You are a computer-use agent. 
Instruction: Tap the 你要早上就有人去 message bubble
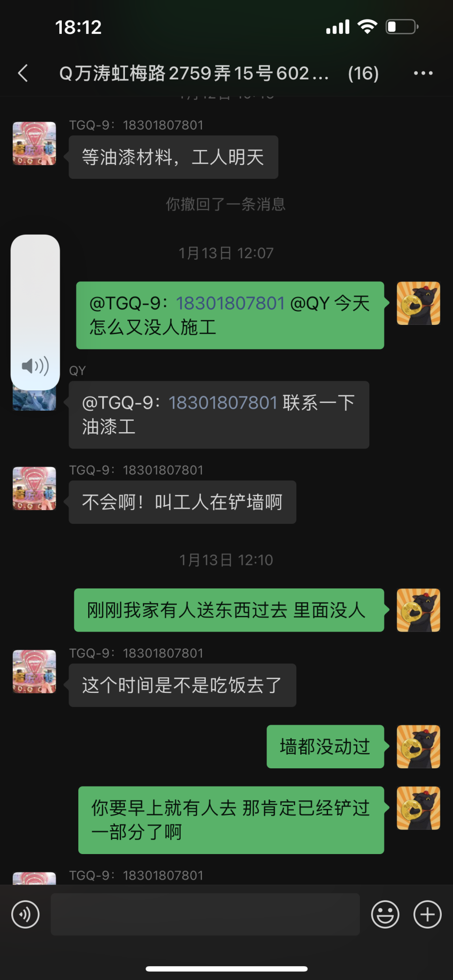(231, 820)
